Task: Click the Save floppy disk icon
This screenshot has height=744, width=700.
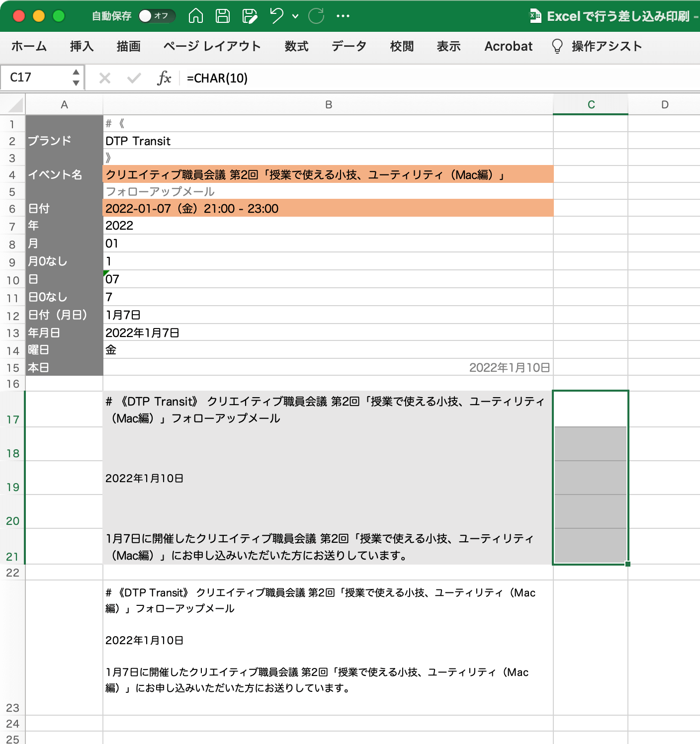Action: [x=223, y=16]
